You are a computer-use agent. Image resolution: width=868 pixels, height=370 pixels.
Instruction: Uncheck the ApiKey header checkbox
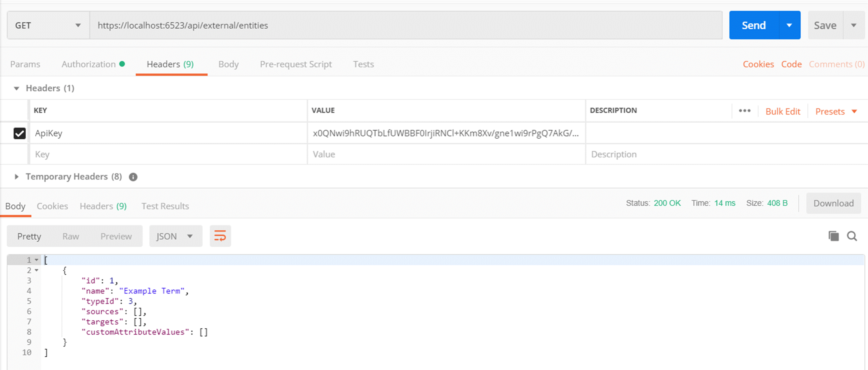coord(19,133)
